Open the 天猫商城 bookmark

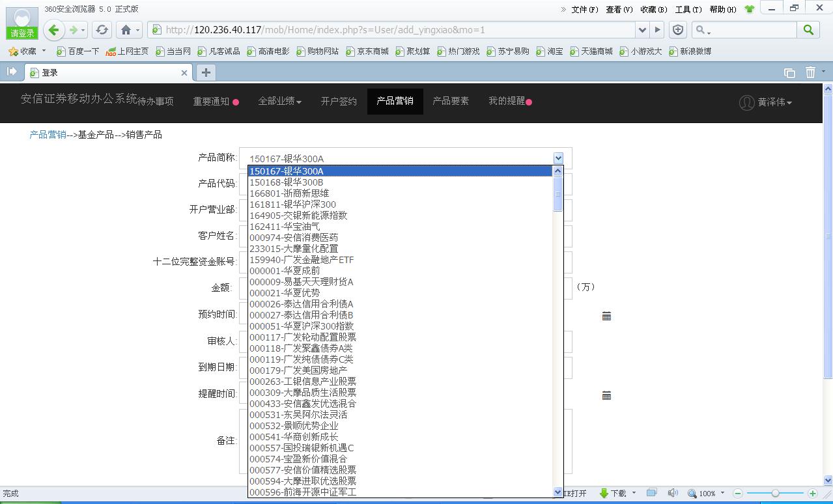pos(591,51)
